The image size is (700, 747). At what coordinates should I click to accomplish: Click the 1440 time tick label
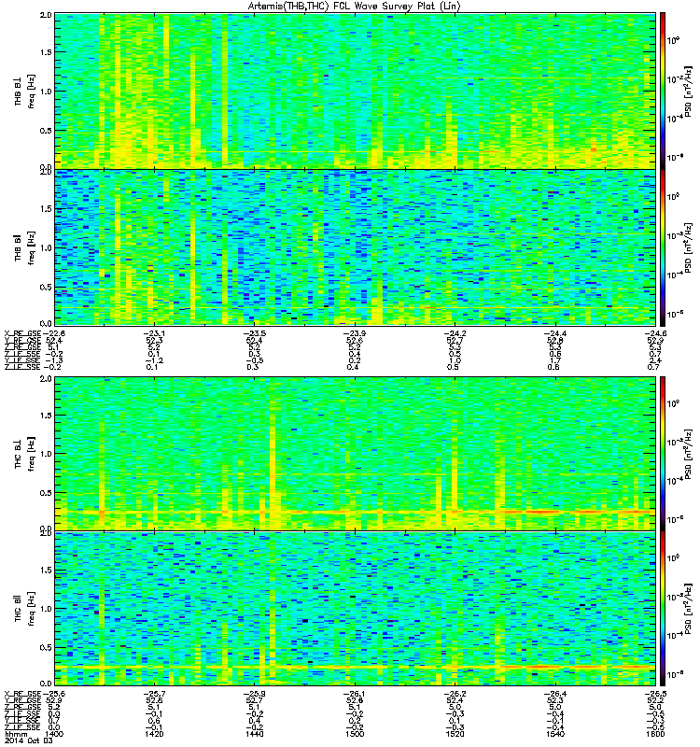pos(254,734)
